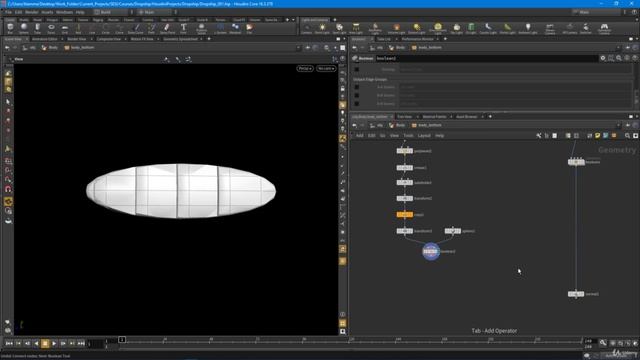Screen dimensions: 640x360
Task: Select the Platonic Solids shelf tool
Action: [x=201, y=29]
